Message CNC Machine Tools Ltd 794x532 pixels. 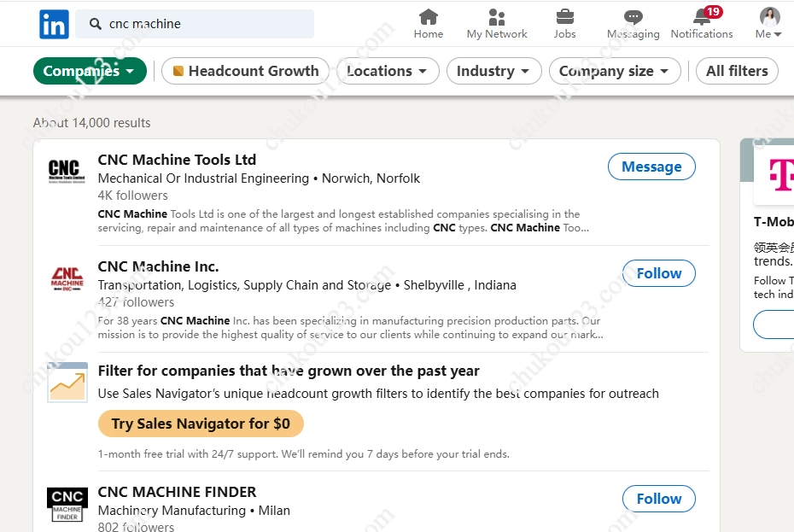(x=651, y=167)
